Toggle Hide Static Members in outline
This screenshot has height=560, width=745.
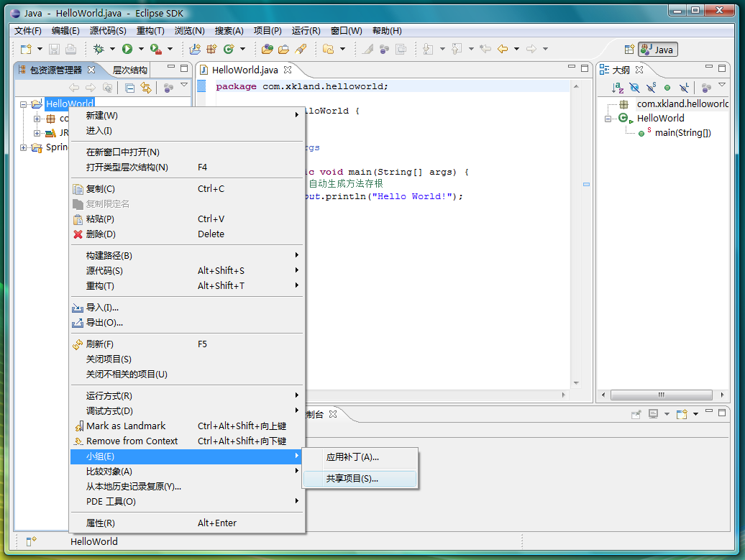[651, 88]
